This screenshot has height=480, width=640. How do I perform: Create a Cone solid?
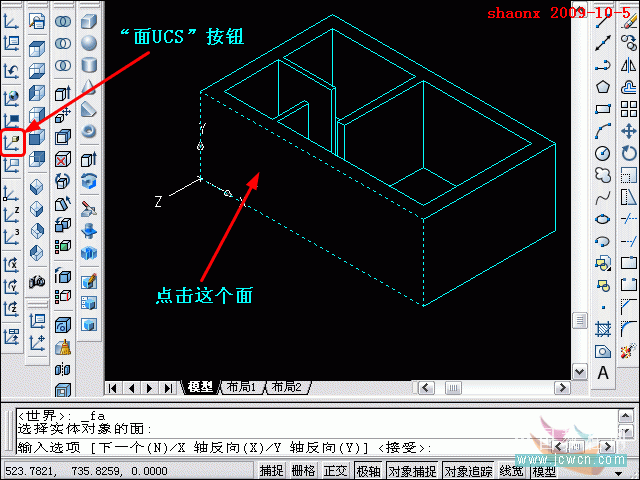(x=89, y=87)
